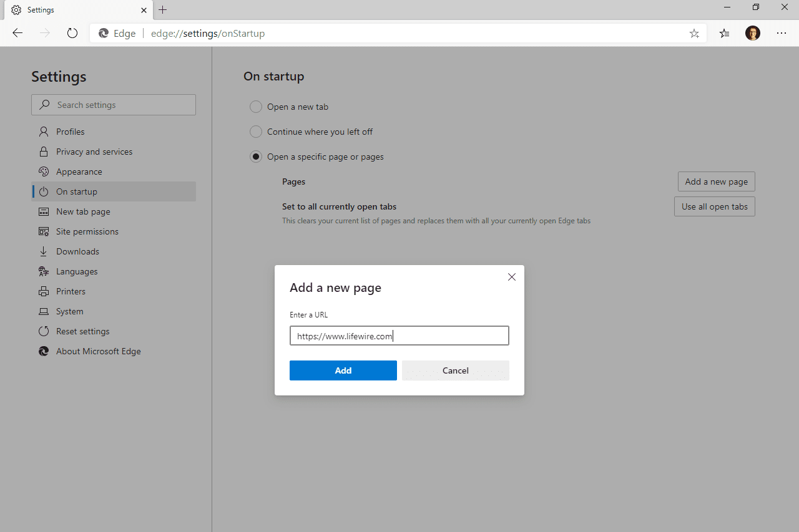The width and height of the screenshot is (799, 532).
Task: Select the Open a new tab option
Action: 256,107
